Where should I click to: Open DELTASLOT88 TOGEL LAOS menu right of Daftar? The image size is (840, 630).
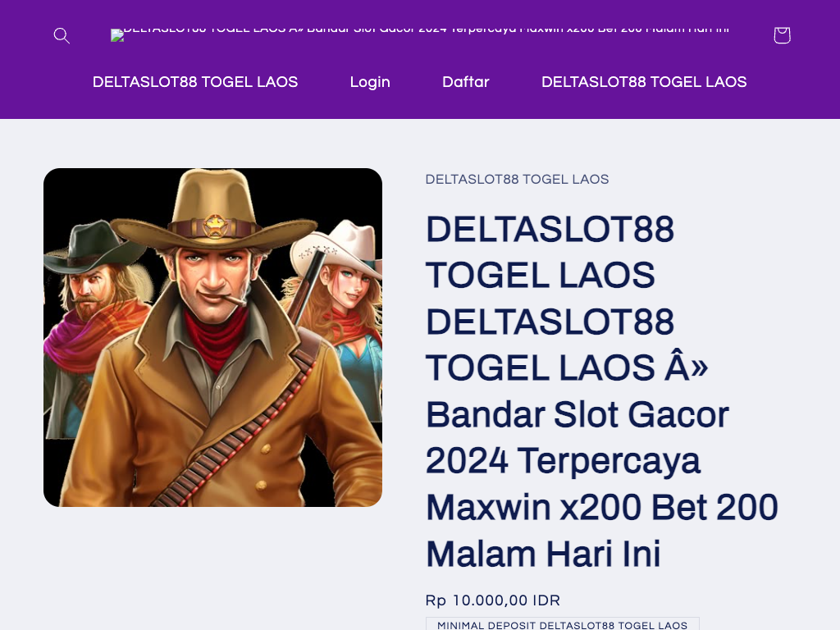pos(644,82)
